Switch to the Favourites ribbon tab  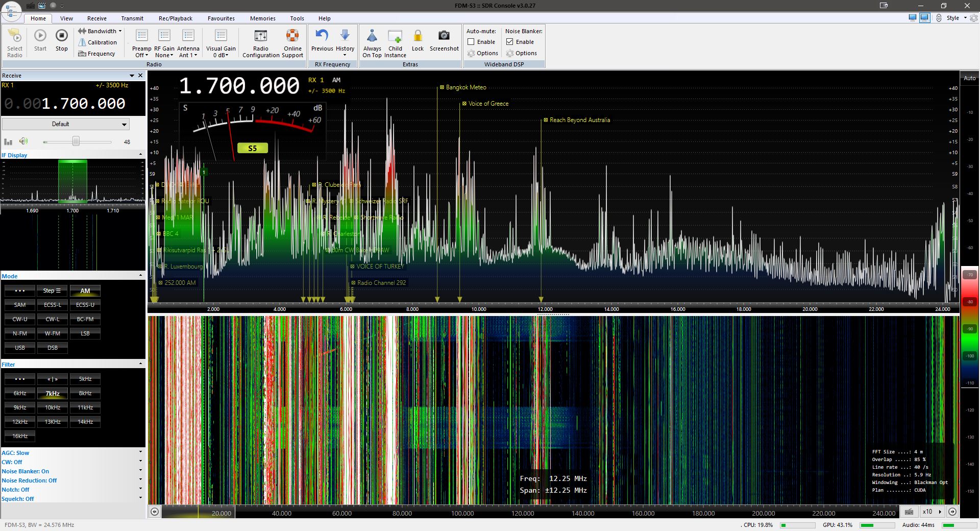(x=221, y=18)
